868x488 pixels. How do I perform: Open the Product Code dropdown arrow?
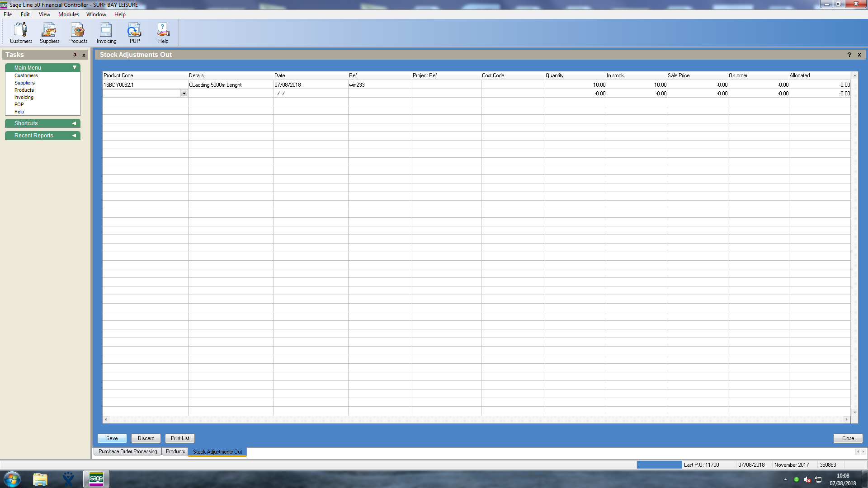[x=184, y=94]
